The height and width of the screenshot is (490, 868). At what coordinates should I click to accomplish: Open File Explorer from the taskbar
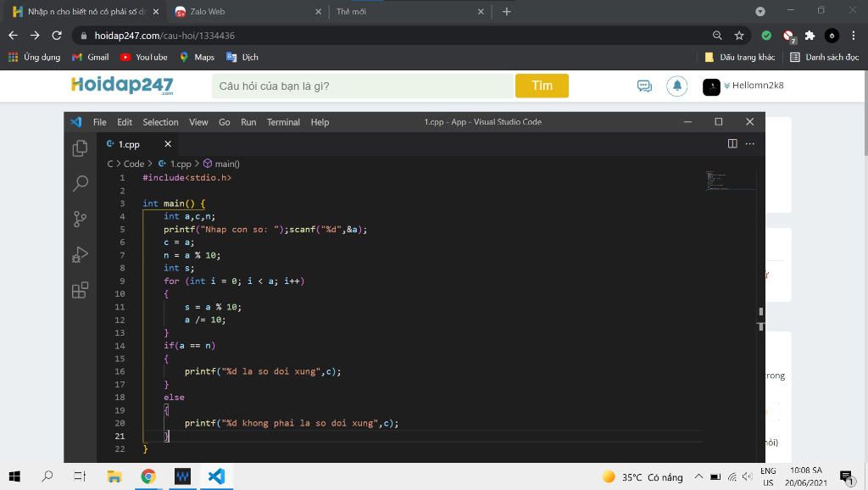click(114, 476)
